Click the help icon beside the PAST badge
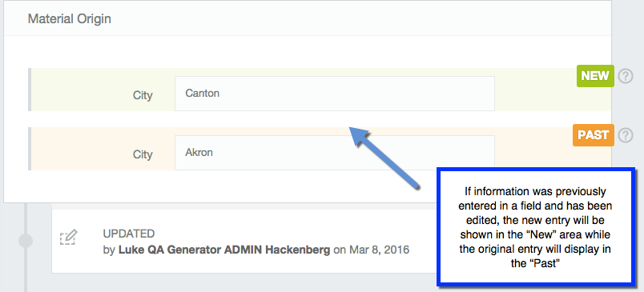644x292 pixels. coord(626,135)
